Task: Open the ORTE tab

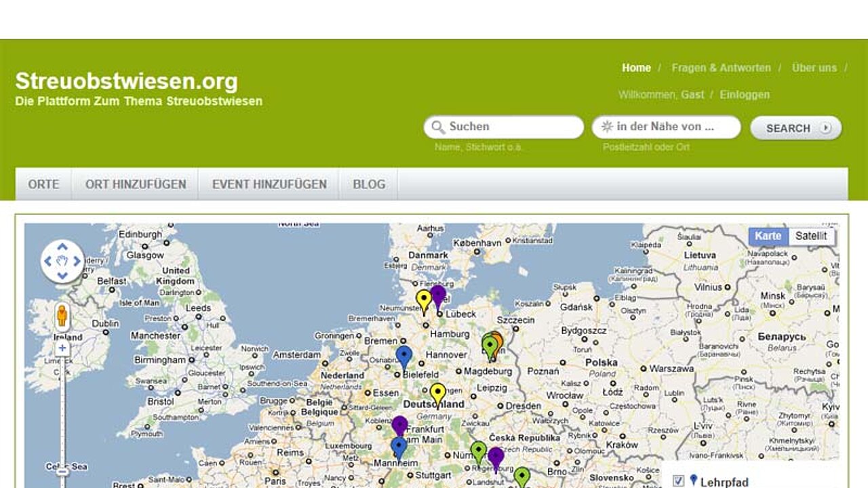Action: click(x=44, y=184)
